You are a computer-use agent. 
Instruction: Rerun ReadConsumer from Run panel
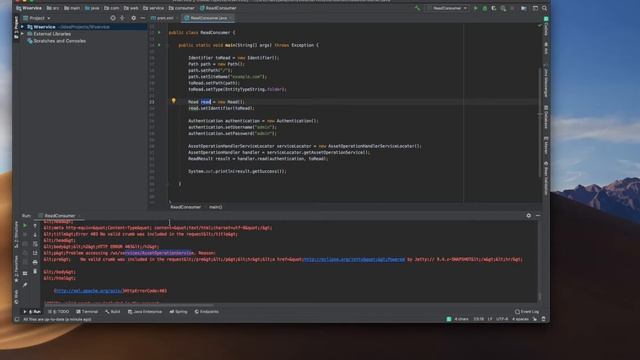(x=25, y=225)
